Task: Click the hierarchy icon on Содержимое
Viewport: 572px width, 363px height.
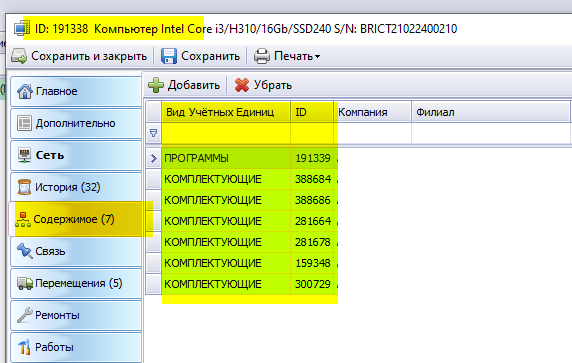Action: [23, 219]
